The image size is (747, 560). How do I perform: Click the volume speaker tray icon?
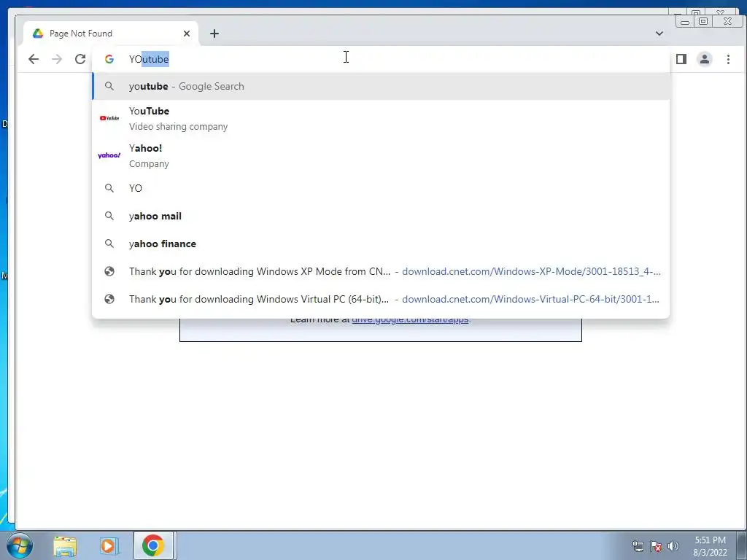pyautogui.click(x=673, y=546)
